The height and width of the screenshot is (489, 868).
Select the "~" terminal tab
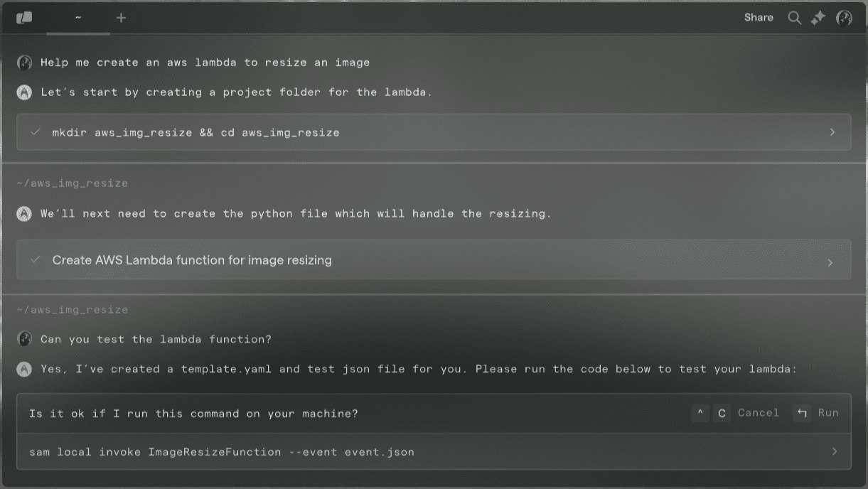78,18
